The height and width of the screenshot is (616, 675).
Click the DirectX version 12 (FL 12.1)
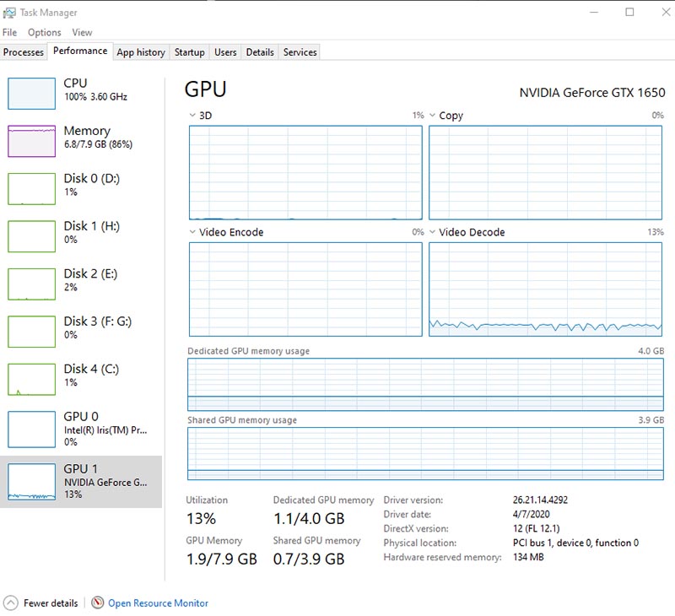[x=537, y=528]
